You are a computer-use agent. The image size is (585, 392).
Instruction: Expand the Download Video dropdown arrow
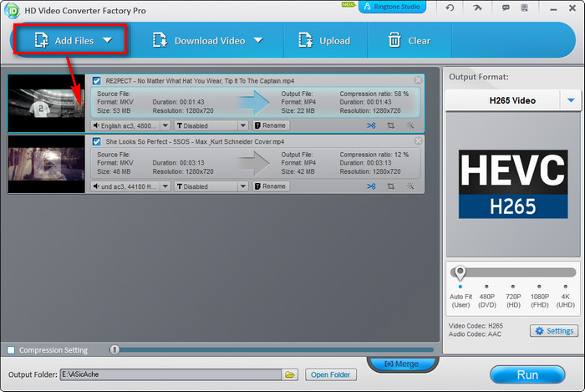coord(258,40)
